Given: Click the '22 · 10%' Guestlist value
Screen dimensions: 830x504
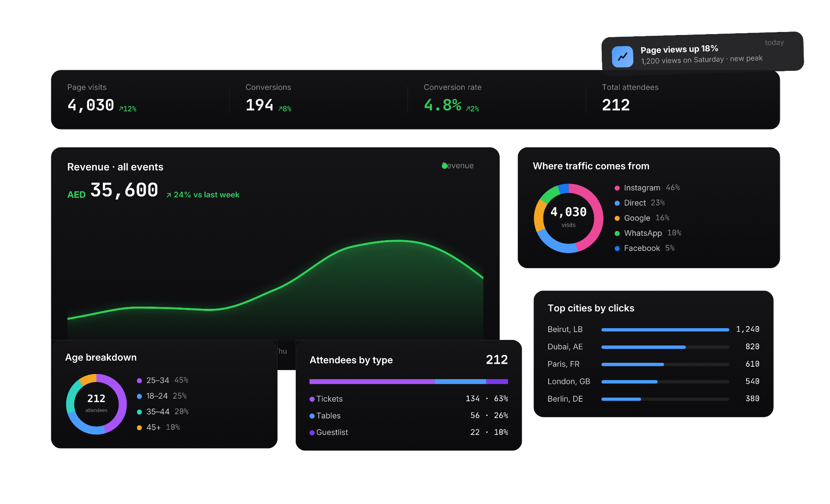Looking at the screenshot, I should pyautogui.click(x=489, y=432).
